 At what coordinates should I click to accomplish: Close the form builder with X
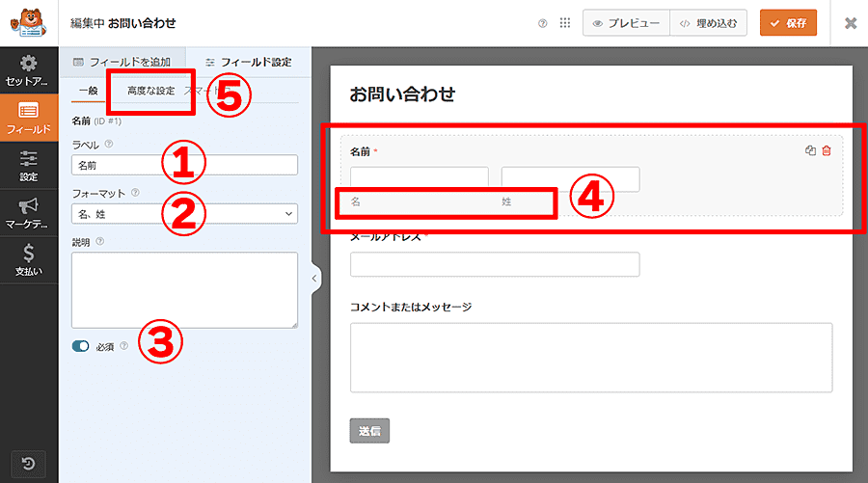click(x=851, y=23)
